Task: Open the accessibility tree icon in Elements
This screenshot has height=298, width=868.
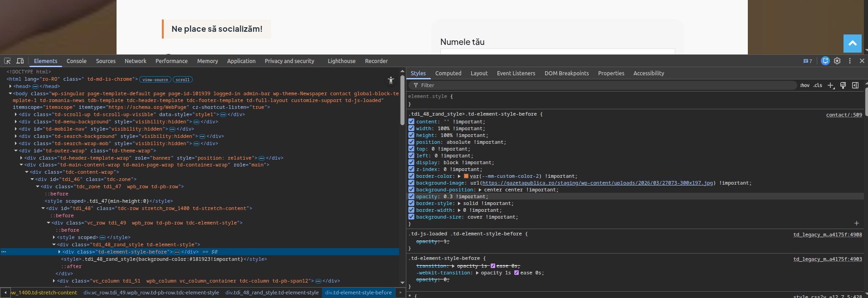Action: point(391,80)
